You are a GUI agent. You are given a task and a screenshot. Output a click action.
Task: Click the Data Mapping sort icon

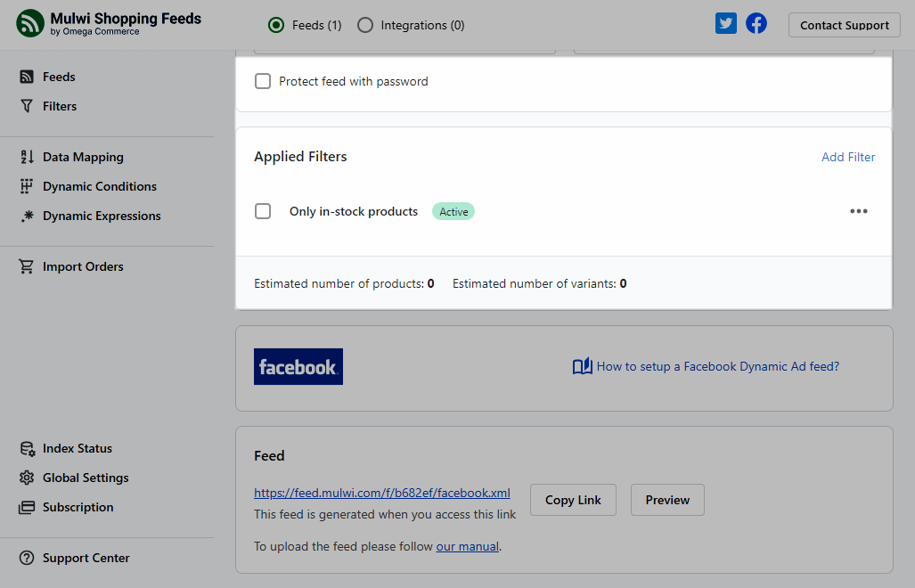coord(27,158)
